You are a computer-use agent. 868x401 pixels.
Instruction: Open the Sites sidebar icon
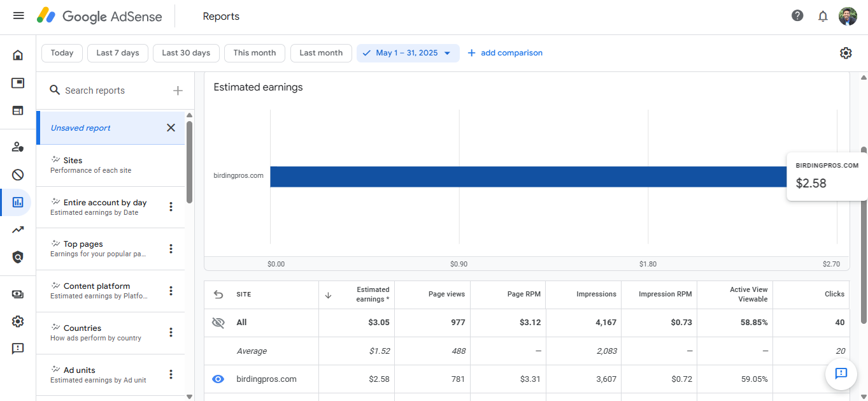pyautogui.click(x=18, y=110)
